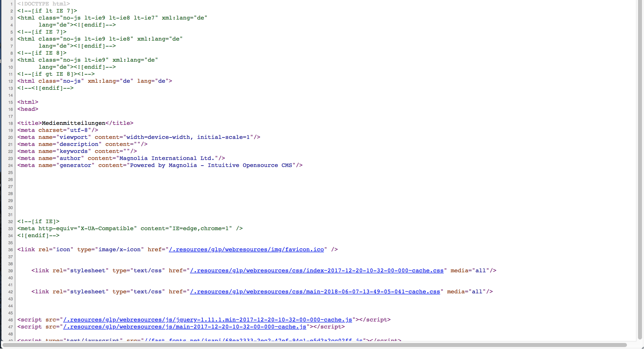Click the "Powered by Magnolia" generator content
This screenshot has width=644, height=349.
coord(211,165)
